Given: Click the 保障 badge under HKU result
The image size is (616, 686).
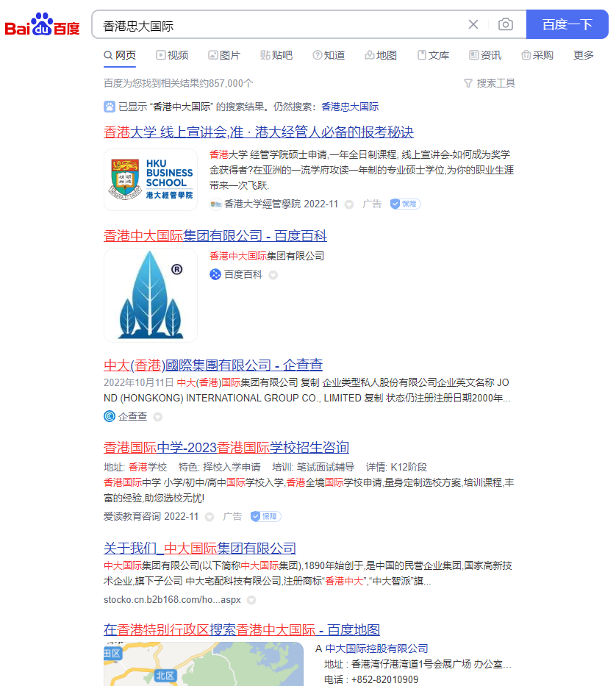Looking at the screenshot, I should point(405,204).
